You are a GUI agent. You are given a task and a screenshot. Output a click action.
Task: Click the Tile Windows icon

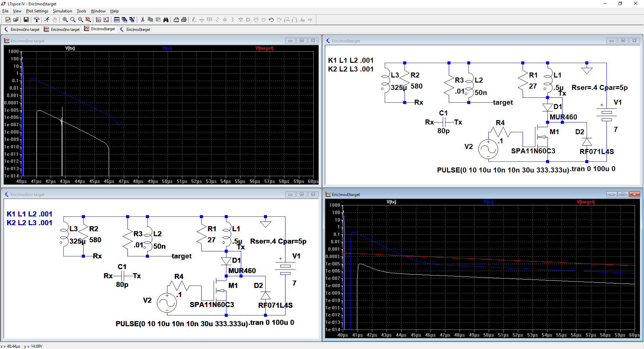(x=117, y=20)
